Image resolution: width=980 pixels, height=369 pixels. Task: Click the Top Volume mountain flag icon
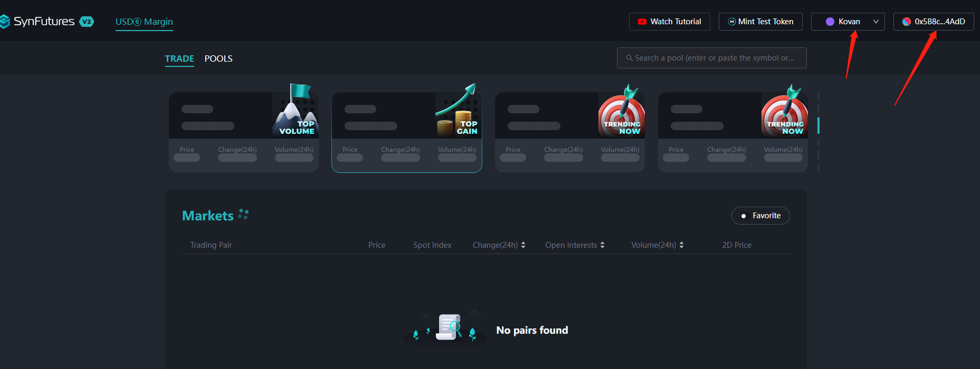coord(296,110)
